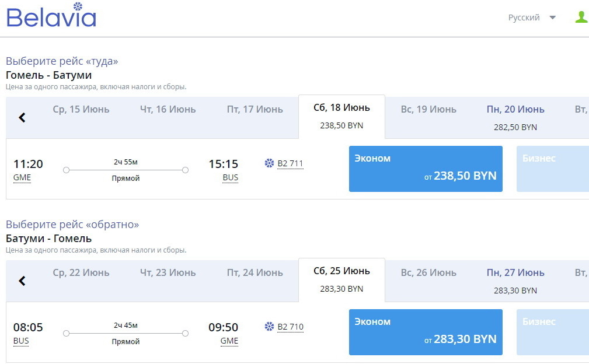The height and width of the screenshot is (364, 589).
Task: Select outbound date Ср, 15 Июнь
Action: click(x=81, y=109)
